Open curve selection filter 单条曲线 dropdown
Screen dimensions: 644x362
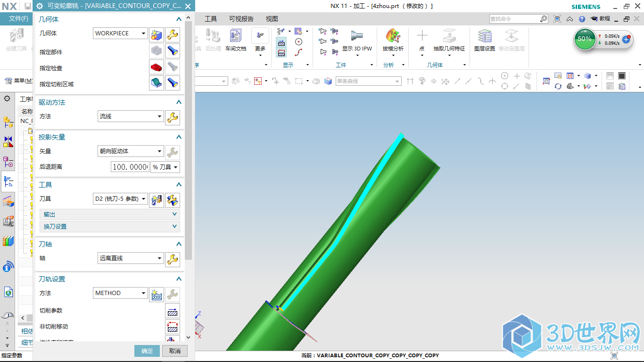point(368,81)
